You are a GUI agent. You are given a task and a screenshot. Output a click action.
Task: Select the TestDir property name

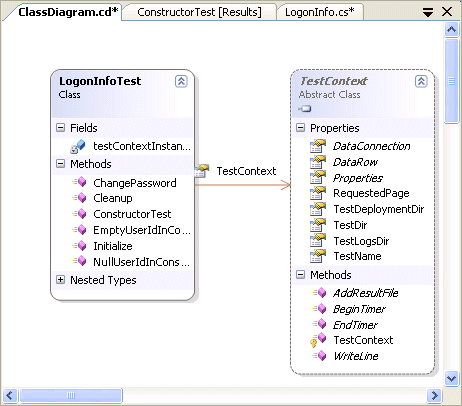(350, 225)
